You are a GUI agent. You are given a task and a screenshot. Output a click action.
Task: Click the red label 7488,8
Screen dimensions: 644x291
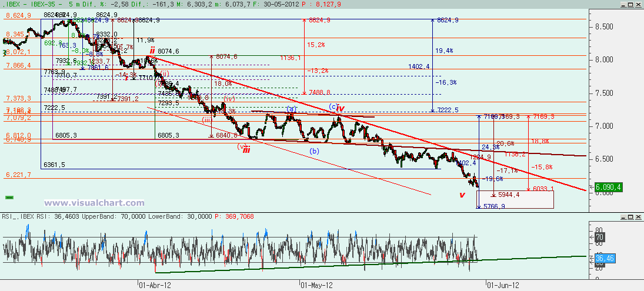coord(320,93)
